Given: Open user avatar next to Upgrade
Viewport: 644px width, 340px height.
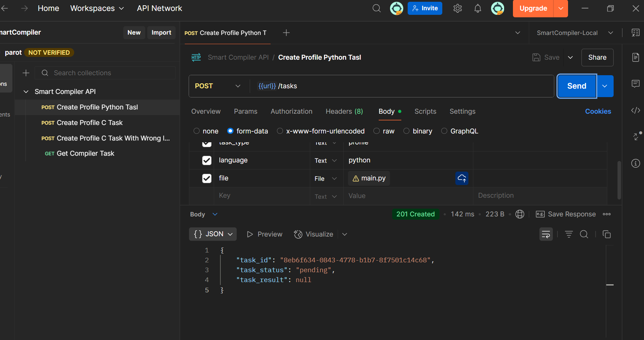Looking at the screenshot, I should [497, 8].
